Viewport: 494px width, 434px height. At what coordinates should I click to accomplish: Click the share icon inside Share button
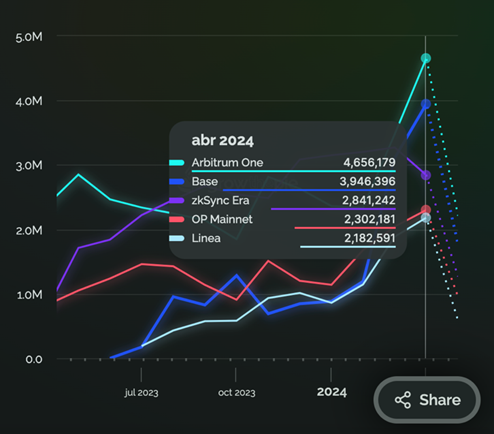coord(403,400)
